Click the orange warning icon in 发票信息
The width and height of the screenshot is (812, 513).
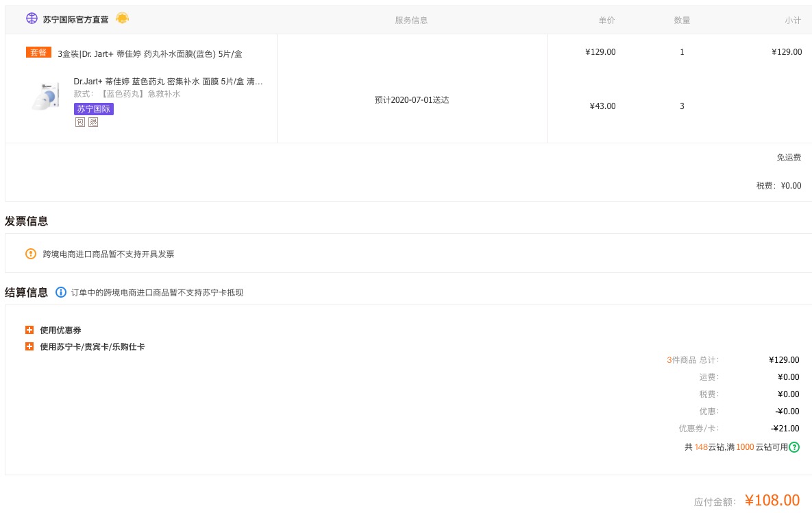[31, 254]
